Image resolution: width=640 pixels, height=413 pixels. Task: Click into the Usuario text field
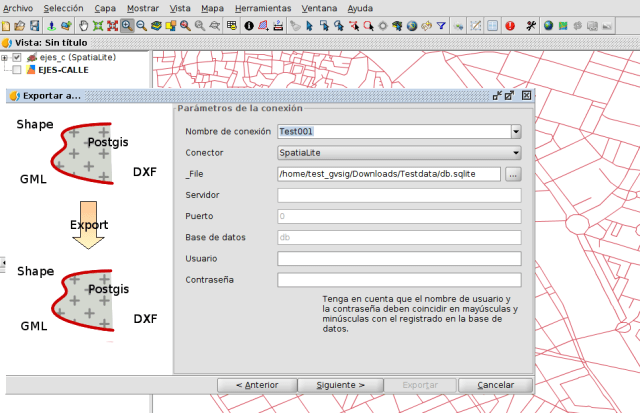pyautogui.click(x=400, y=258)
